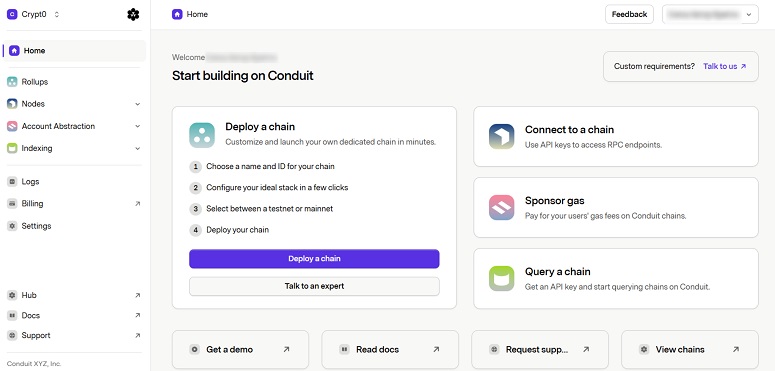The height and width of the screenshot is (371, 775).
Task: Click the Deploy a chain card icon
Action: (x=202, y=135)
